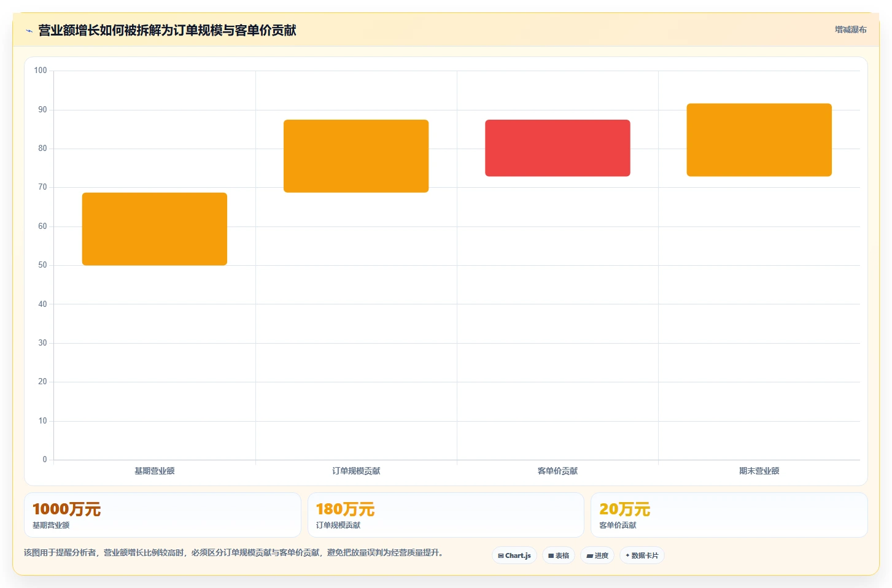Click the y-axis value 50

(42, 265)
